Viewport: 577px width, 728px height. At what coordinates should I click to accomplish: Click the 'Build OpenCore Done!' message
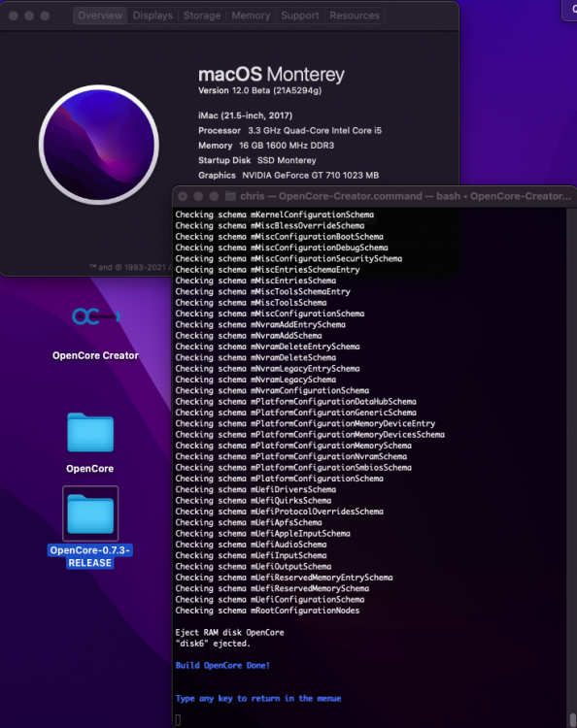[222, 665]
